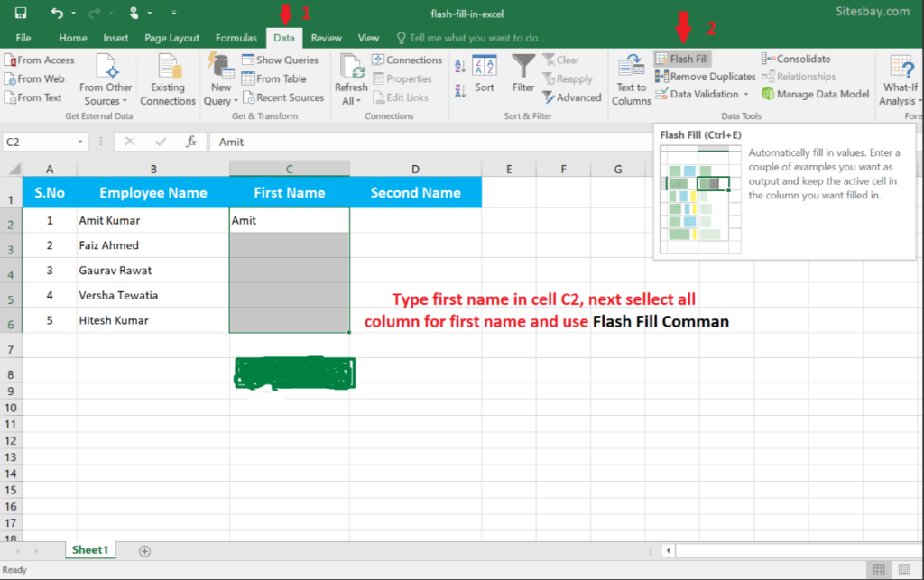Open Text to Columns
Image resolution: width=924 pixels, height=580 pixels.
pyautogui.click(x=631, y=80)
